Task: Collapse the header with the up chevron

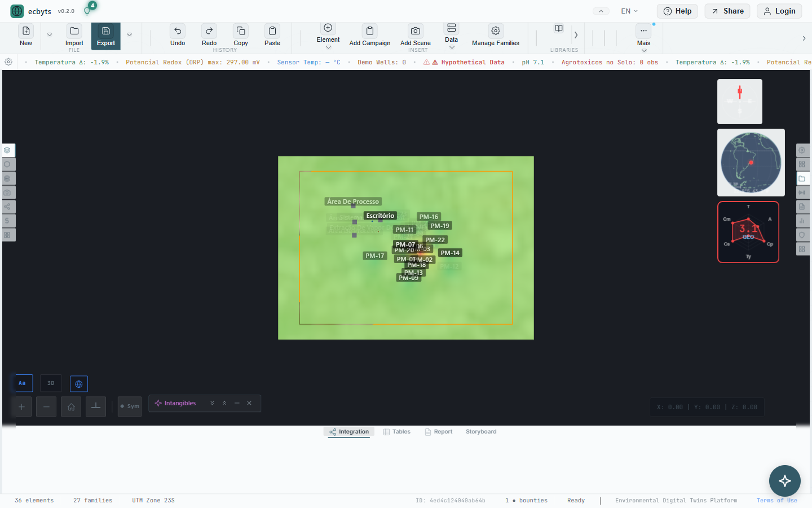Action: click(601, 11)
